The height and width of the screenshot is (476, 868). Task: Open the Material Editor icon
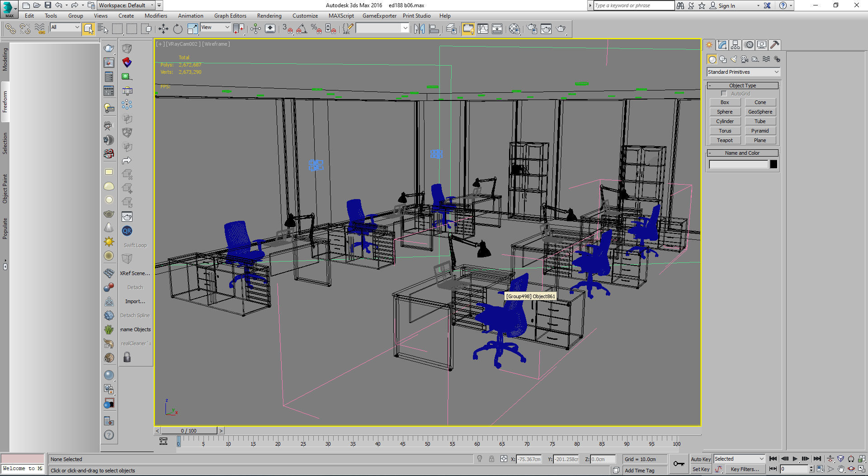(514, 29)
